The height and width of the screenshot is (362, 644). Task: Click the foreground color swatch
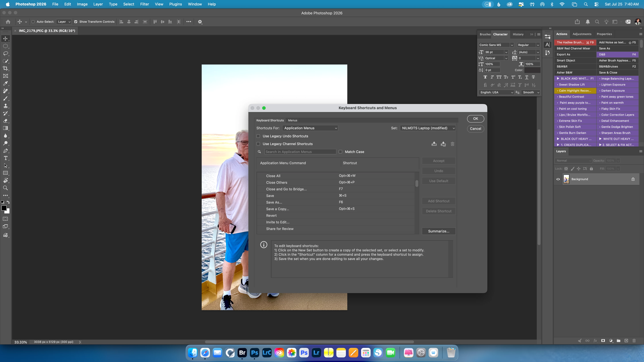4,208
